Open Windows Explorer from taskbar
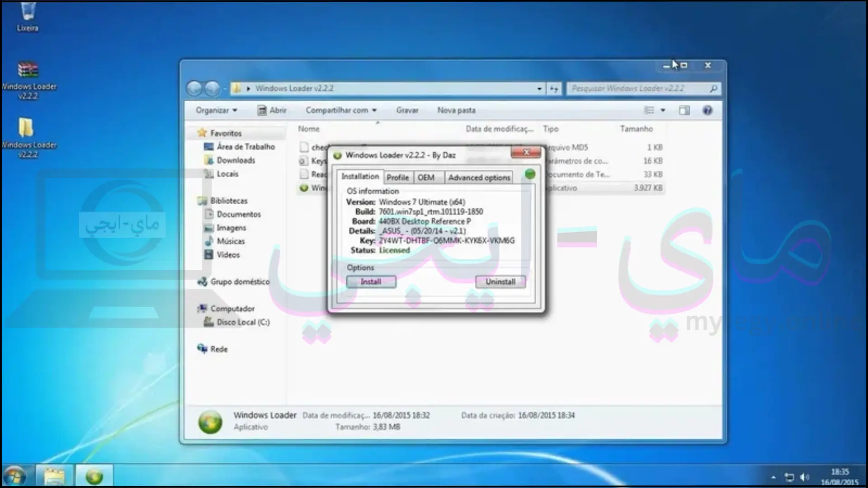 (54, 476)
